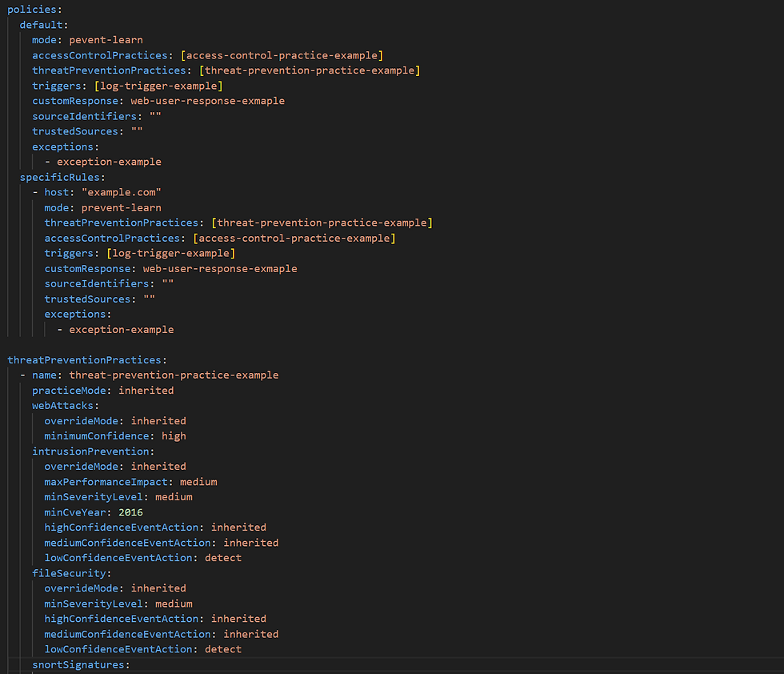Click the 'name' key of the practice

(44, 375)
